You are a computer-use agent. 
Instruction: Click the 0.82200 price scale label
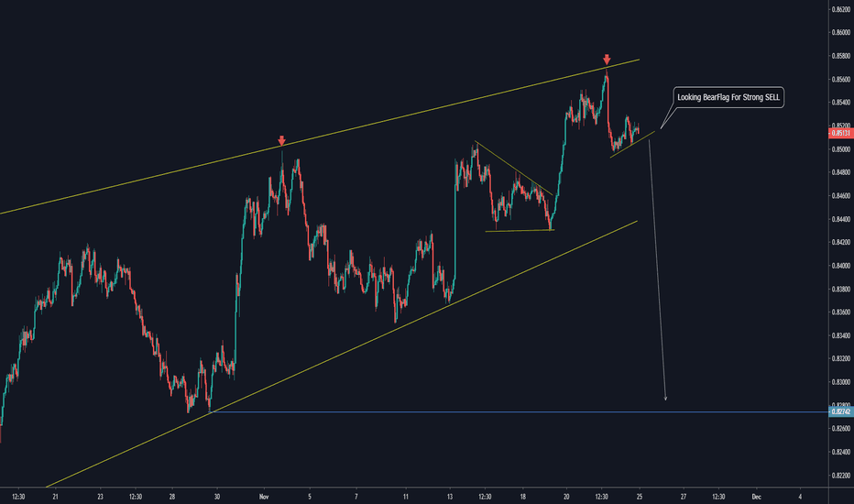[x=840, y=476]
